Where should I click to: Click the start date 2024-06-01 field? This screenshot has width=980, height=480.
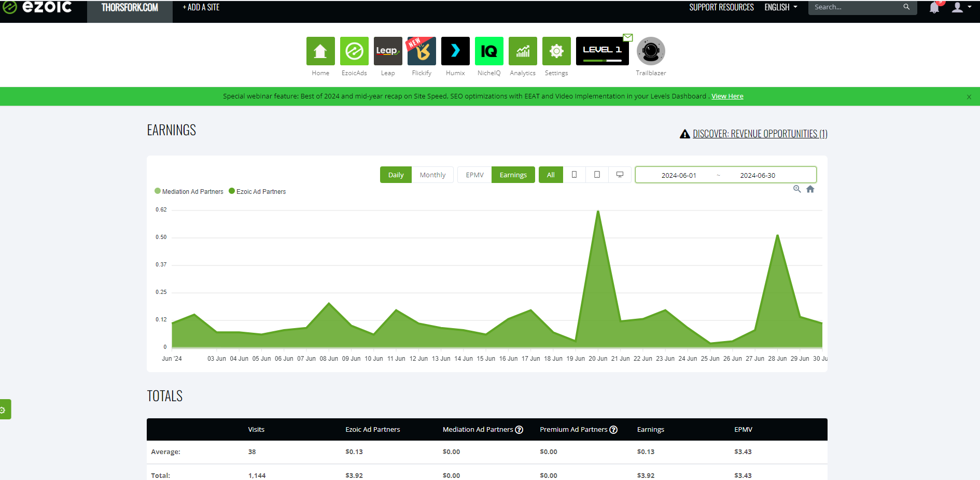(x=679, y=175)
